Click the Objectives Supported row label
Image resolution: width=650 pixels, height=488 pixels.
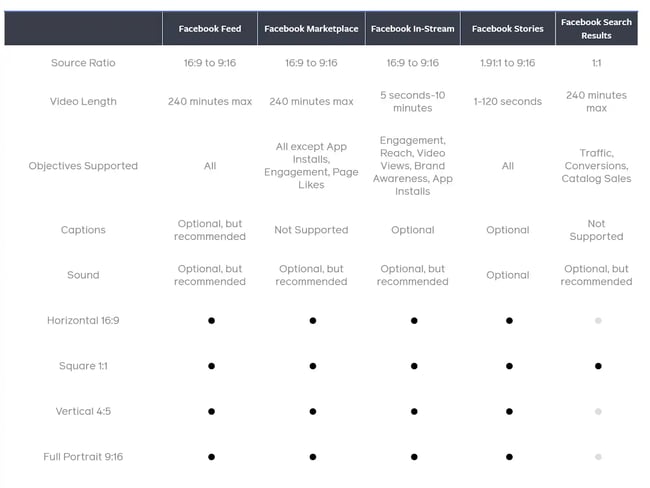(83, 166)
